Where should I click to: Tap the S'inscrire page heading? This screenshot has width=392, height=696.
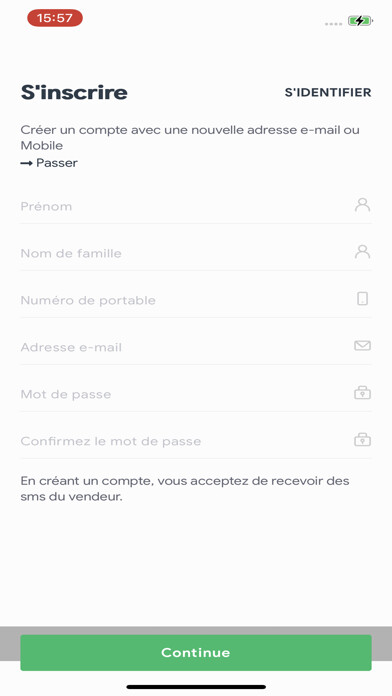pos(74,92)
